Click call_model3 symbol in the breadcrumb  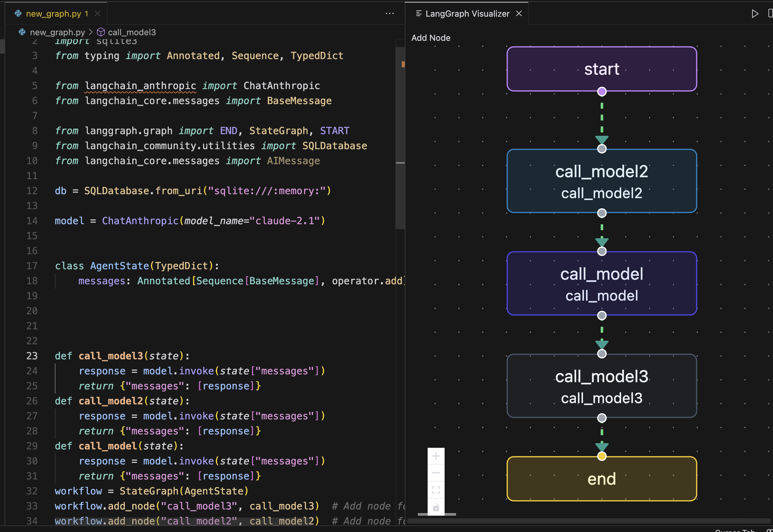132,32
